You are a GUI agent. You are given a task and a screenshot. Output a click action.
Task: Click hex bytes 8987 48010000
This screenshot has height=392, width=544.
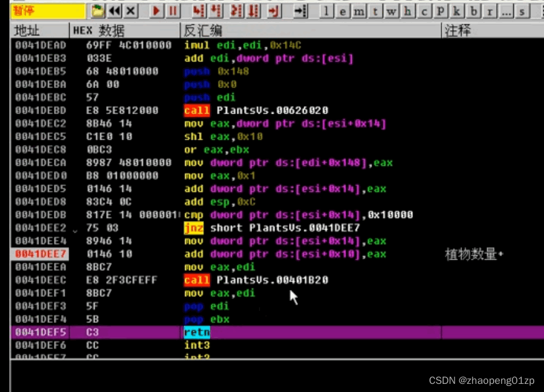click(x=129, y=163)
